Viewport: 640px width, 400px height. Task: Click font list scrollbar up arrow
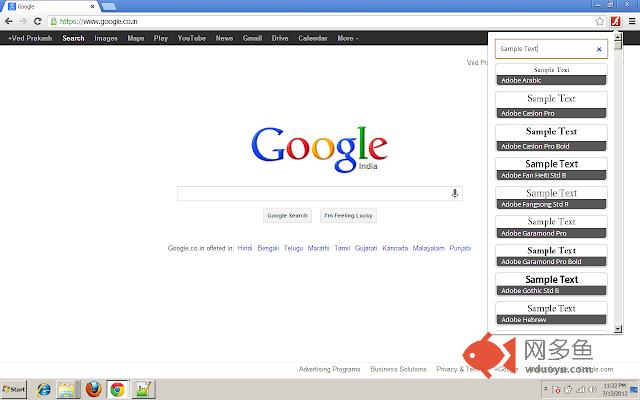pyautogui.click(x=618, y=37)
